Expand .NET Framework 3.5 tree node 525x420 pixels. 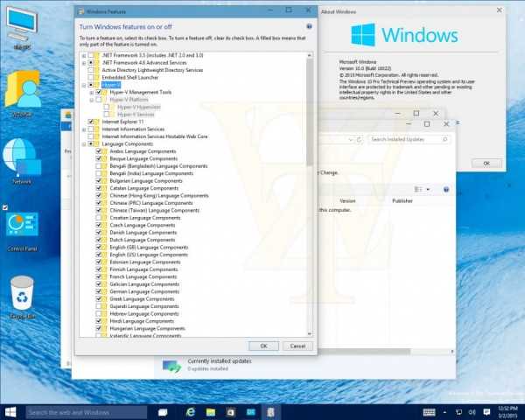[x=84, y=56]
